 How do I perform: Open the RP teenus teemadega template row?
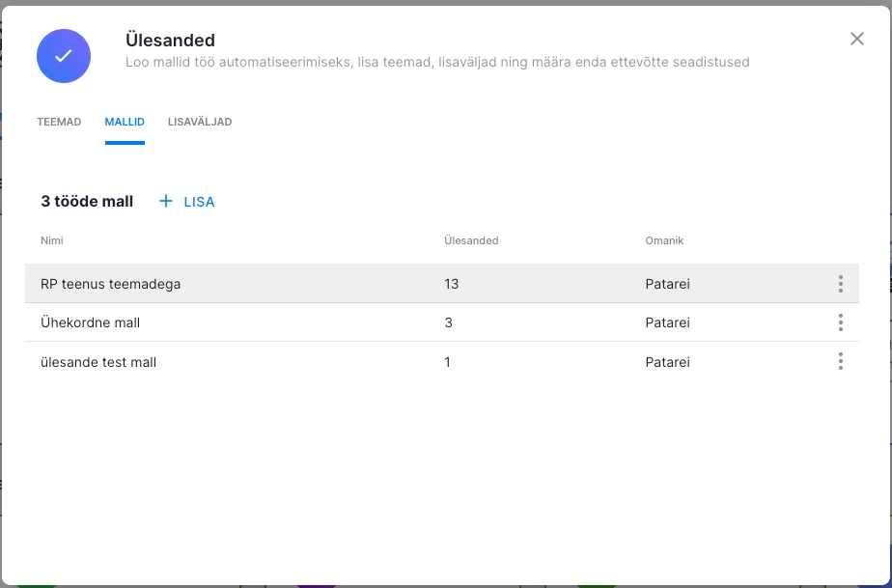[x=111, y=284]
